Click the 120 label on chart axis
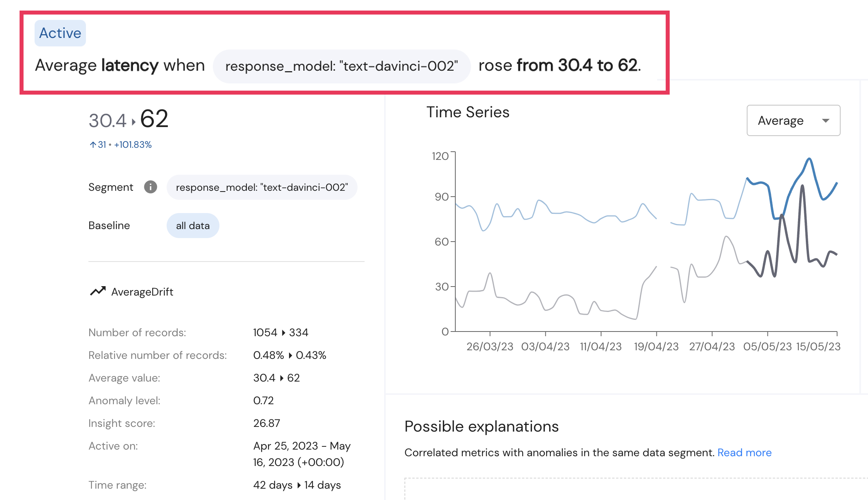Viewport: 868px width, 500px height. tap(440, 156)
